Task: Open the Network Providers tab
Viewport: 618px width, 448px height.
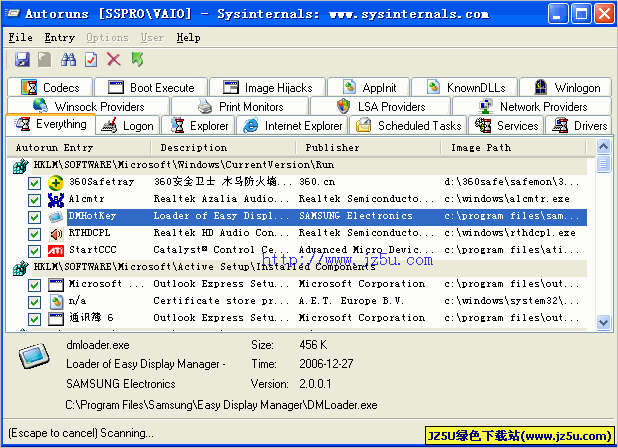Action: 532,106
